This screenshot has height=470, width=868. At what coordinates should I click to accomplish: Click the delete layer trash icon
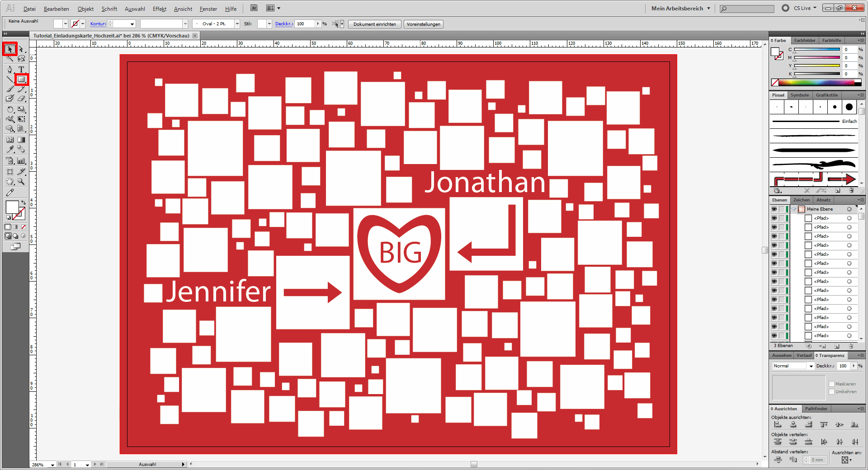851,346
